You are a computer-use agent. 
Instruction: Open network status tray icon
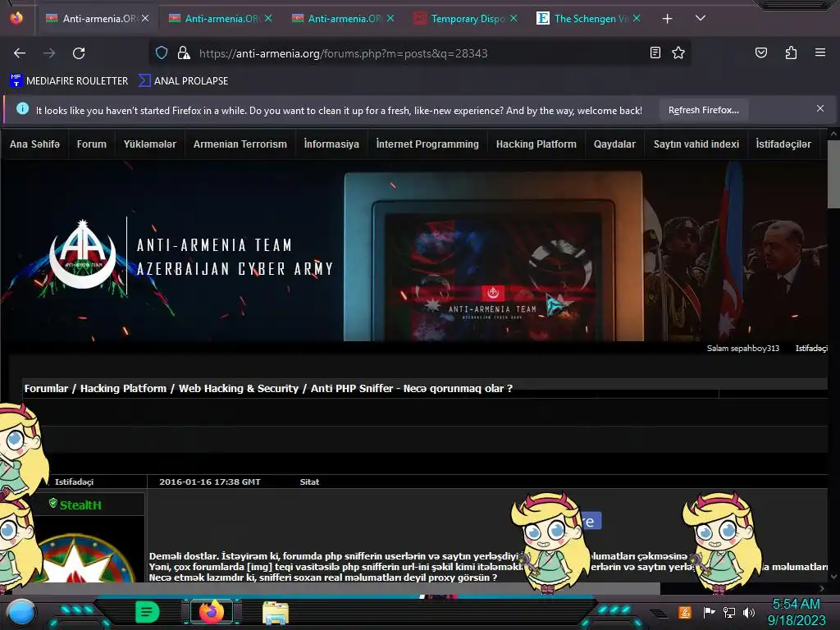pyautogui.click(x=729, y=612)
